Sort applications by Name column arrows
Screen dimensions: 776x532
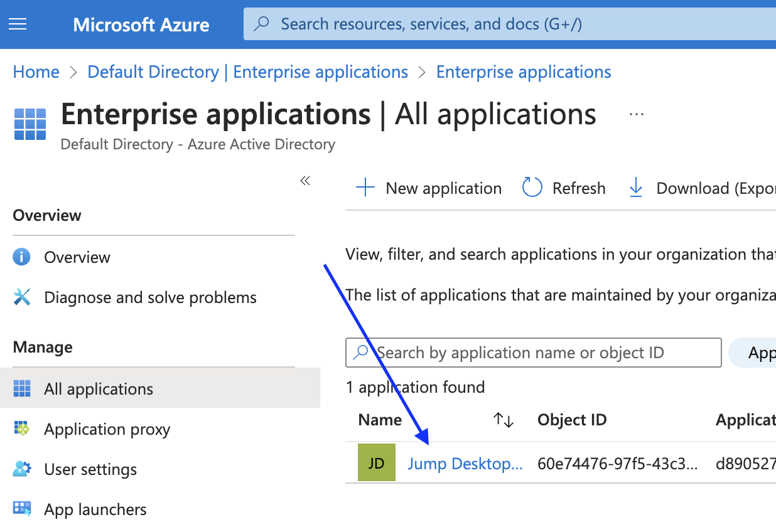504,420
